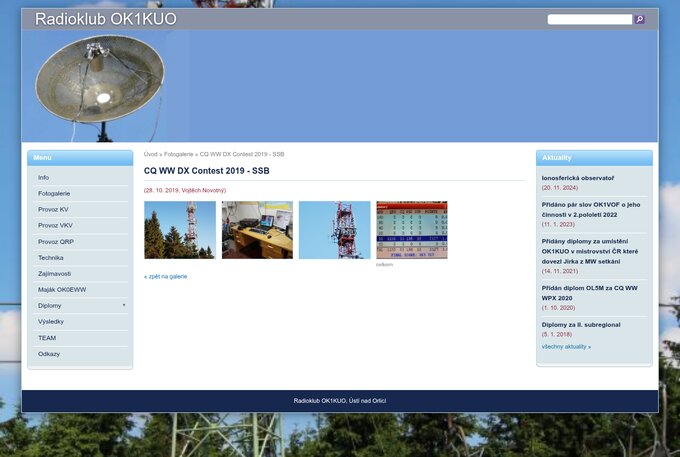Open the Diplomy menu item
Image resolution: width=680 pixels, height=457 pixels.
[49, 306]
